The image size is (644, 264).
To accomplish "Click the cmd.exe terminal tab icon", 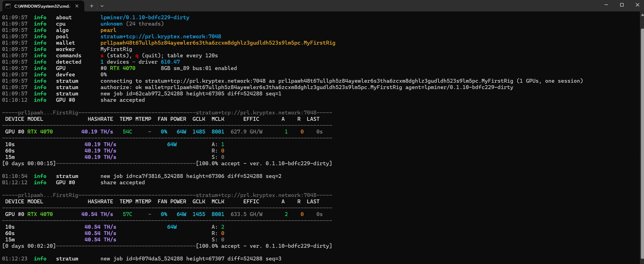I will pyautogui.click(x=8, y=6).
